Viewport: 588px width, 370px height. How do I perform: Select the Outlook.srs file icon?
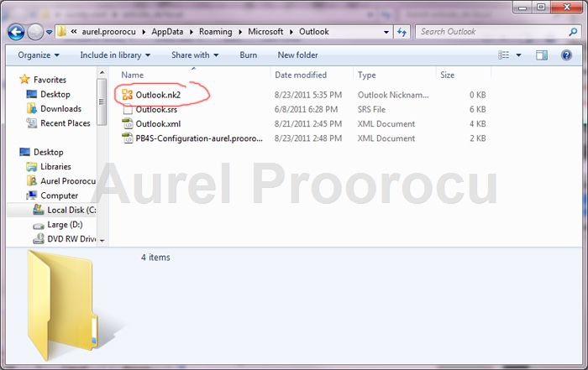128,110
